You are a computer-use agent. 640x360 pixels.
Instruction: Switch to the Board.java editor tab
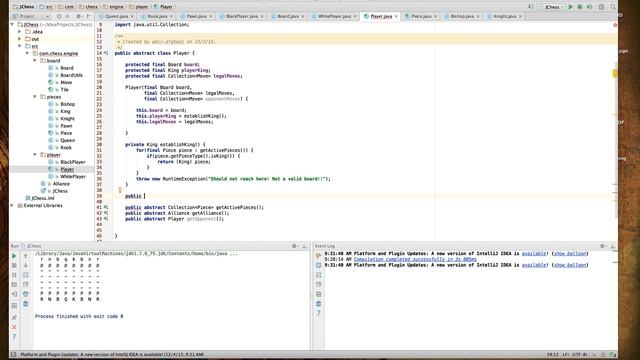pyautogui.click(x=288, y=16)
